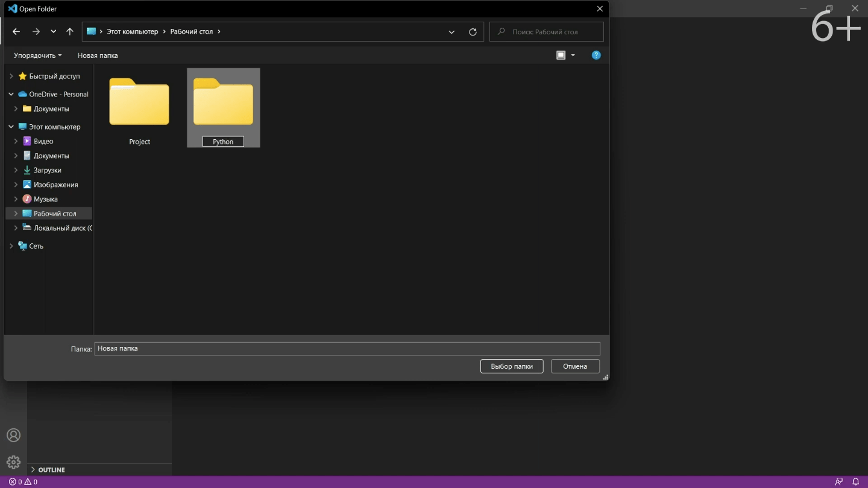Click the Папка name input field
Screen dimensions: 868x488
(x=347, y=349)
